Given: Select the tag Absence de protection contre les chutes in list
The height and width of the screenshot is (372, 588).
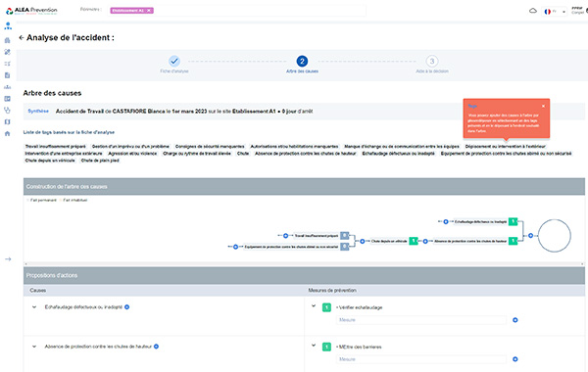Looking at the screenshot, I should coord(305,154).
